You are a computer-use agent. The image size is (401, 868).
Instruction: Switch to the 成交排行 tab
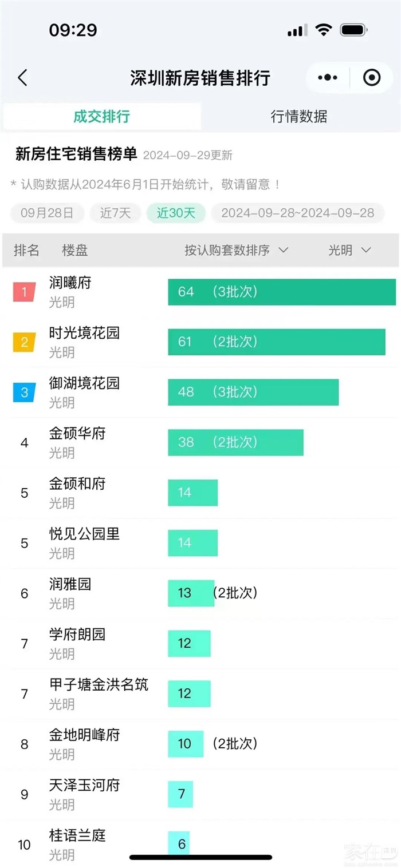[102, 117]
